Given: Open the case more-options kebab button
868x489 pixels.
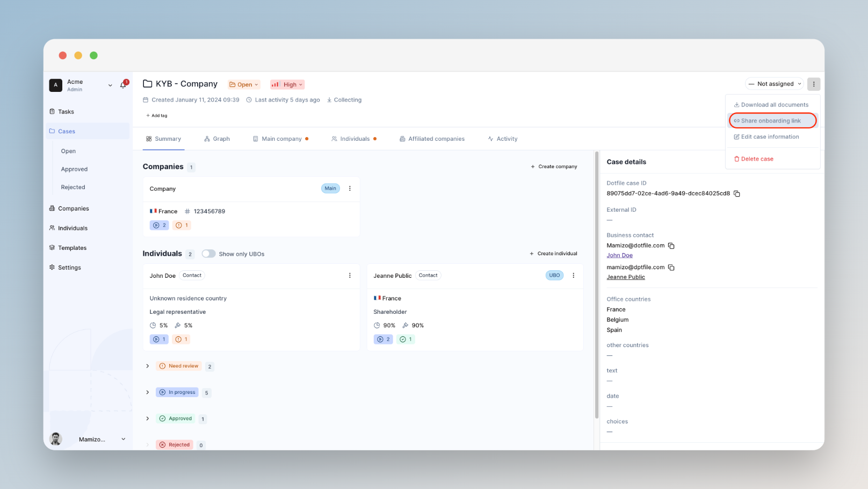Looking at the screenshot, I should (814, 84).
